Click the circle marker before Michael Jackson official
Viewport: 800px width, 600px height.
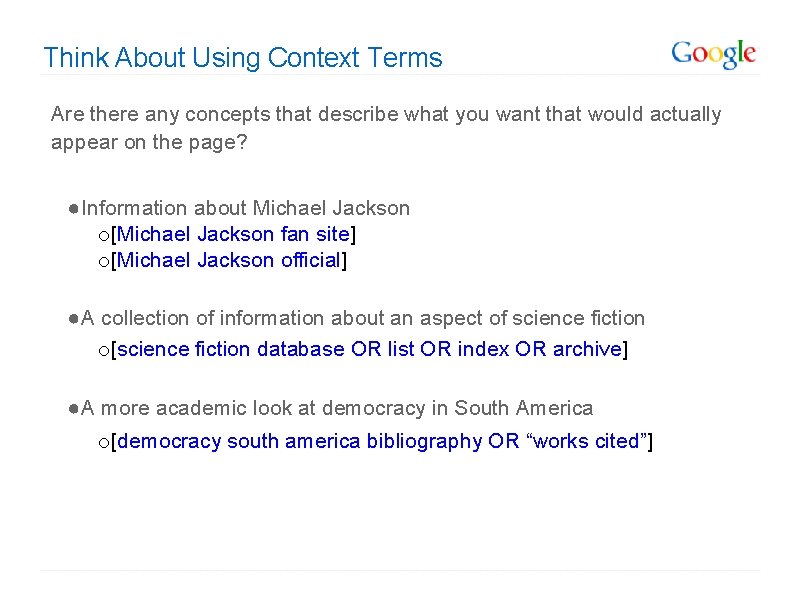tap(102, 262)
